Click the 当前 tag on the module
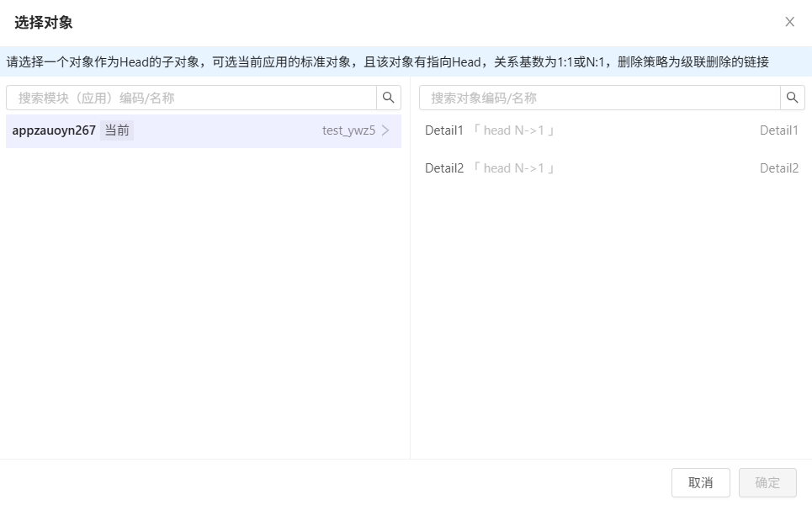The image size is (812, 505). (x=117, y=130)
